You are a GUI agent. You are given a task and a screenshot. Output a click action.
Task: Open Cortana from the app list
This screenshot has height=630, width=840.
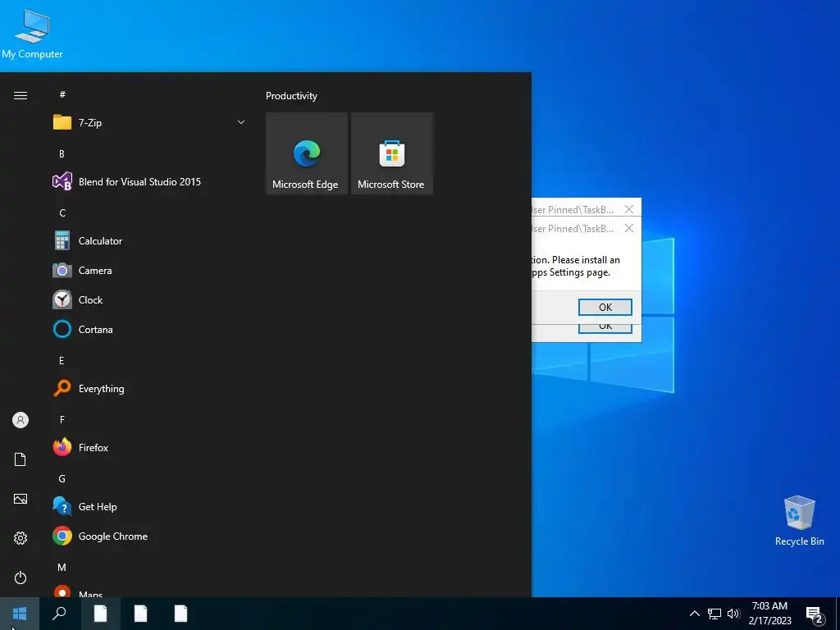95,330
